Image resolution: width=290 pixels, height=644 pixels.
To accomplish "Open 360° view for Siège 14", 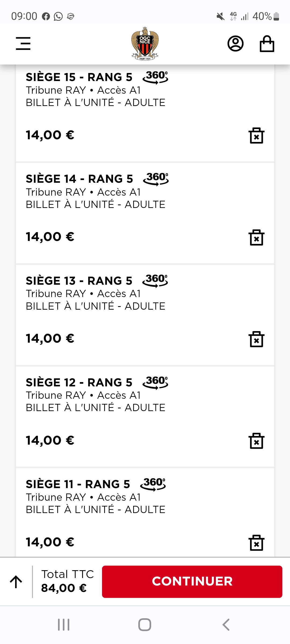I will 156,179.
